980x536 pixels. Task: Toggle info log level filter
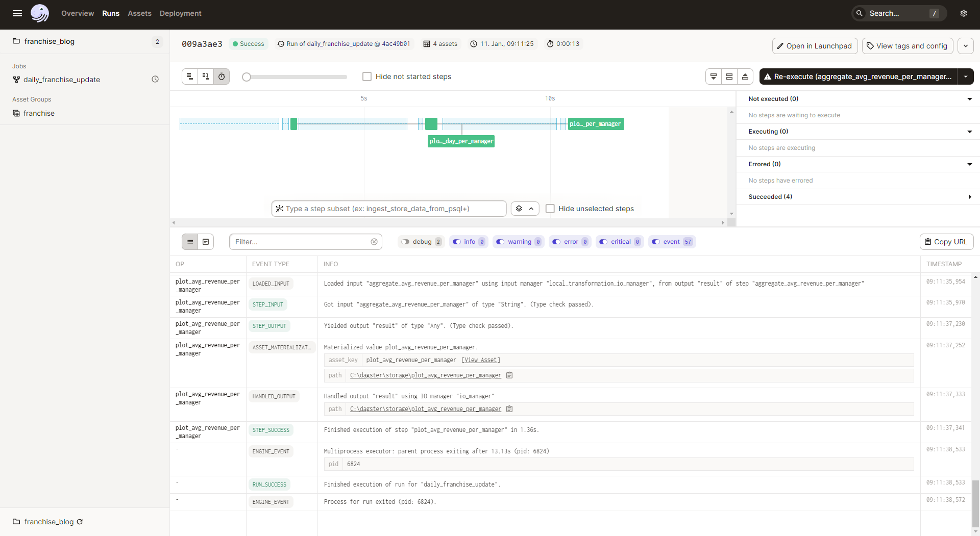click(x=469, y=242)
